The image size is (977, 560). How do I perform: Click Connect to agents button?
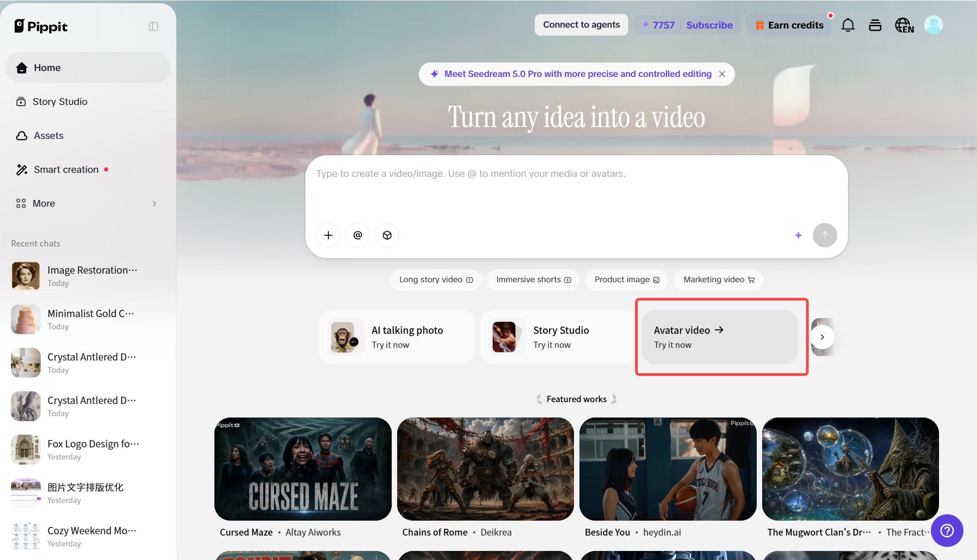[581, 25]
